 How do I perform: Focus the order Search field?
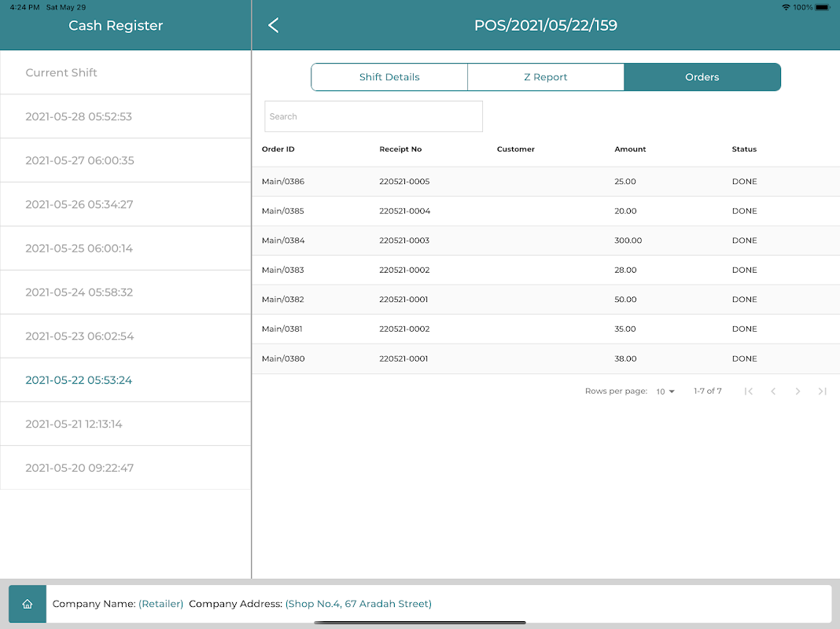[x=374, y=116]
